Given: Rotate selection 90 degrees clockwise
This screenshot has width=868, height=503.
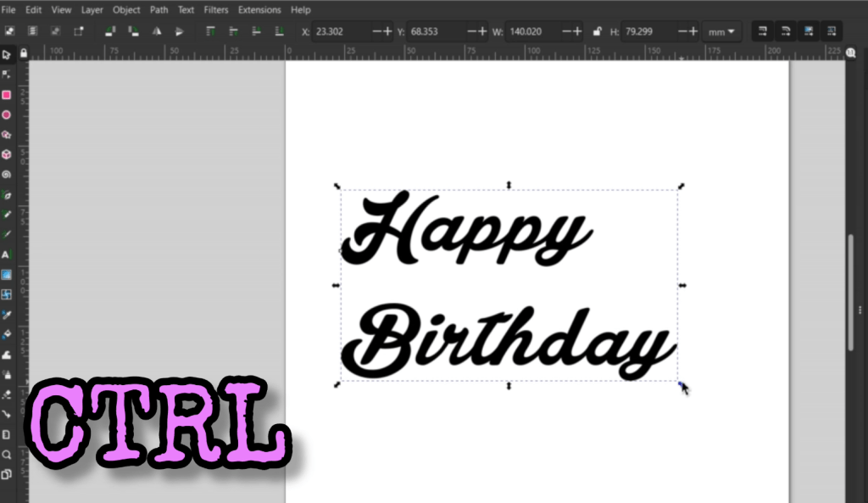Looking at the screenshot, I should (133, 31).
